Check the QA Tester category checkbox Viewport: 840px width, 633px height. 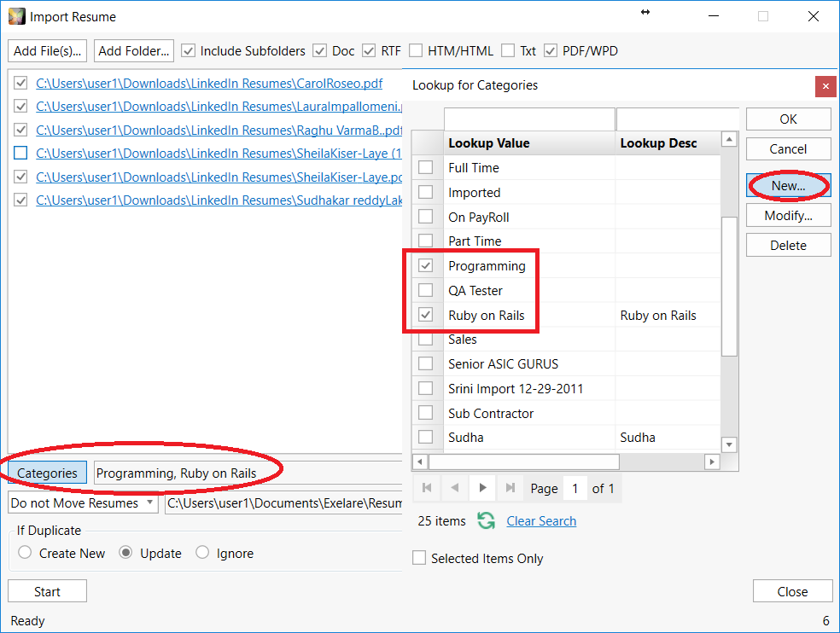click(425, 290)
